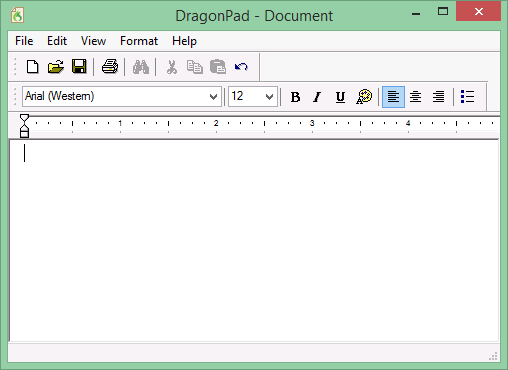The image size is (508, 370).
Task: Open Find with the binoculars icon
Action: (141, 67)
